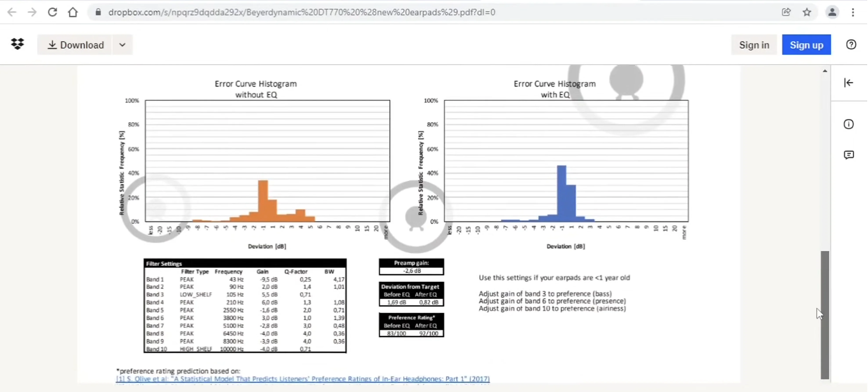Click the Dropbox logo
The image size is (868, 392).
tap(18, 44)
